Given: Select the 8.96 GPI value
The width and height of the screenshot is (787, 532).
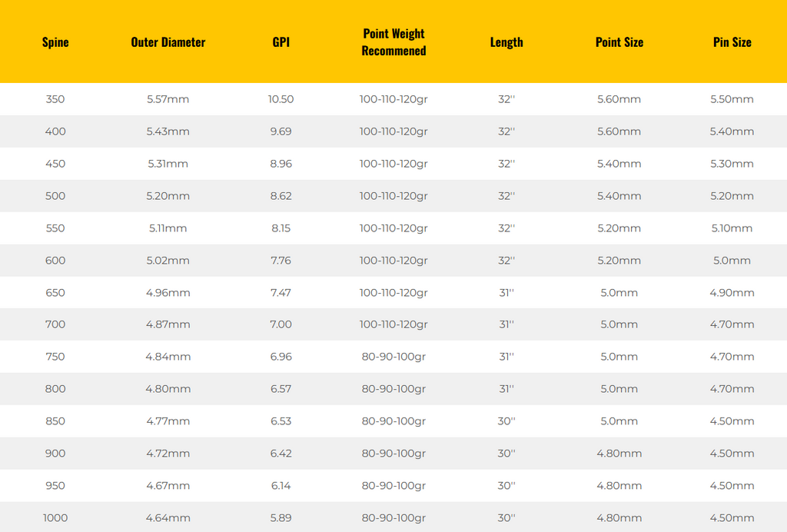Looking at the screenshot, I should pos(281,164).
